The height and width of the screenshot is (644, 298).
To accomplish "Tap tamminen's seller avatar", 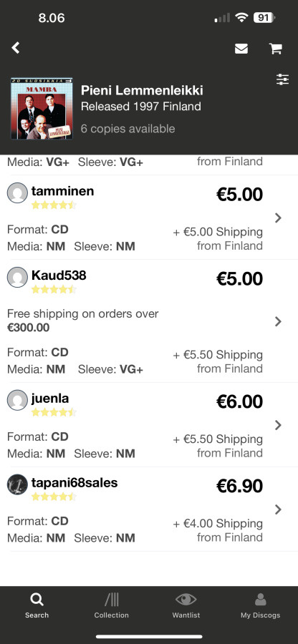I will click(17, 193).
